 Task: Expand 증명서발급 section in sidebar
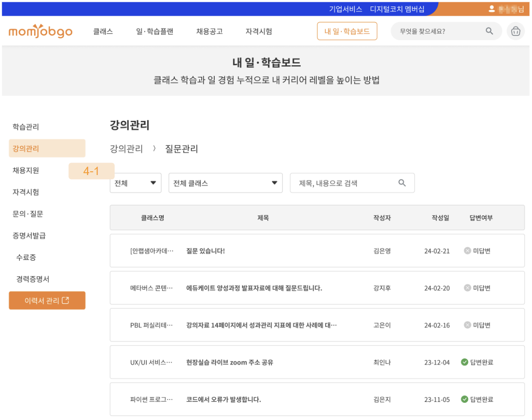pyautogui.click(x=29, y=236)
